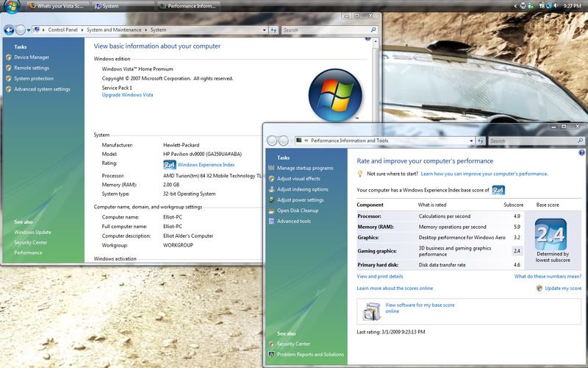The image size is (588, 368).
Task: Click the software box icon for base score
Action: coord(370,311)
